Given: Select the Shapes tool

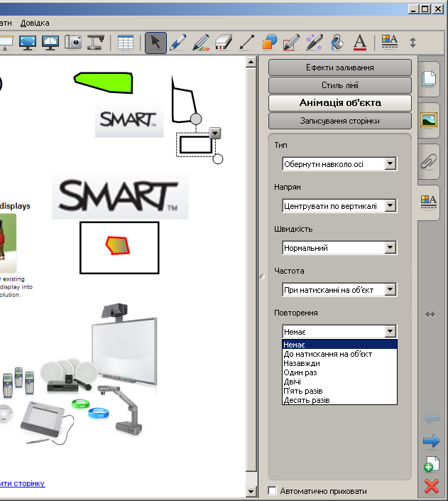Looking at the screenshot, I should point(269,43).
